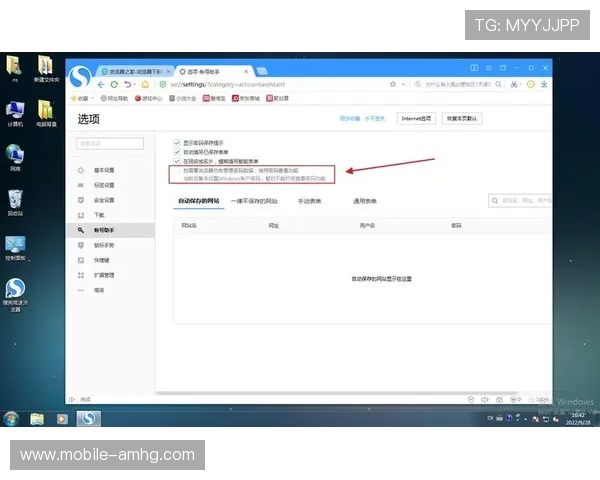This screenshot has width=600, height=480.
Task: Click the 恢复本页默认 button
Action: click(462, 119)
